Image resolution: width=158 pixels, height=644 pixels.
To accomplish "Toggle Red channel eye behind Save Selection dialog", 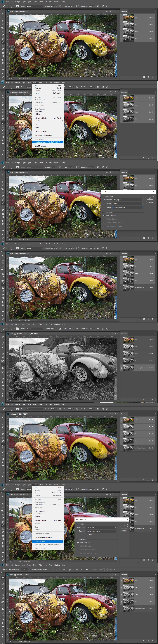I will click(122, 185).
